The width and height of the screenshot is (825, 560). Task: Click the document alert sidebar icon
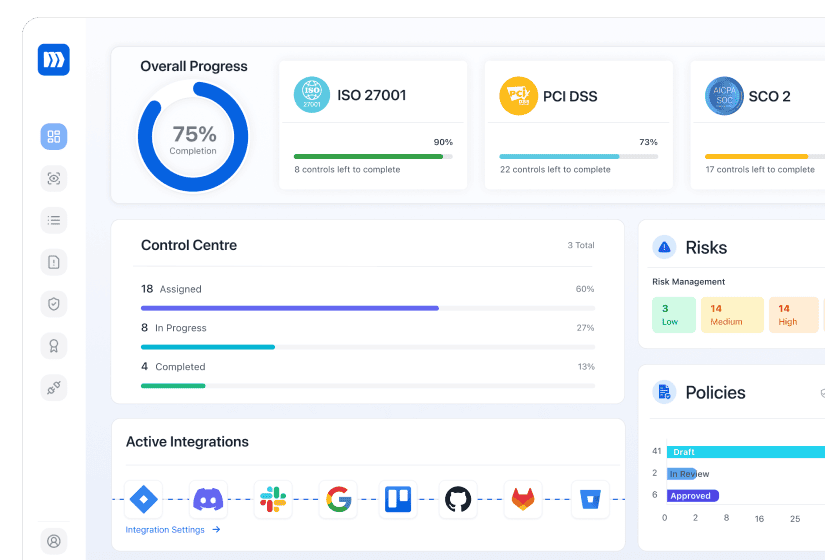[54, 262]
